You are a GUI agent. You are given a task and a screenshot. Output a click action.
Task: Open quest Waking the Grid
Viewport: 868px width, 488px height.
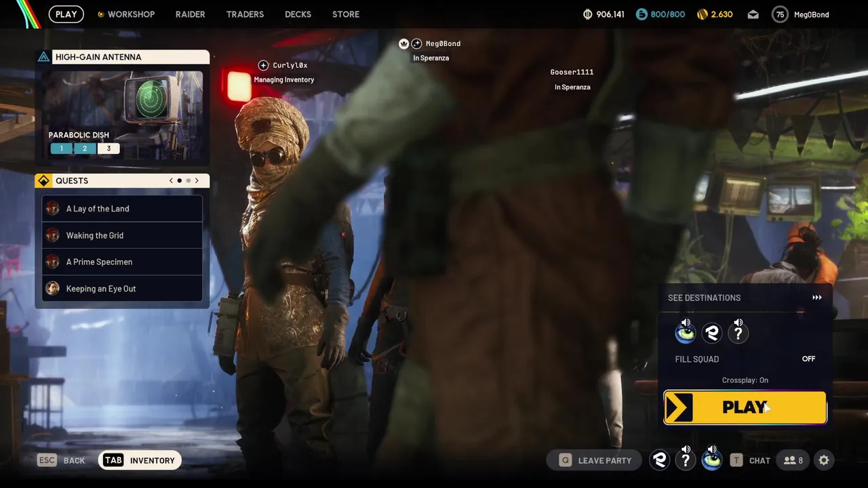122,235
